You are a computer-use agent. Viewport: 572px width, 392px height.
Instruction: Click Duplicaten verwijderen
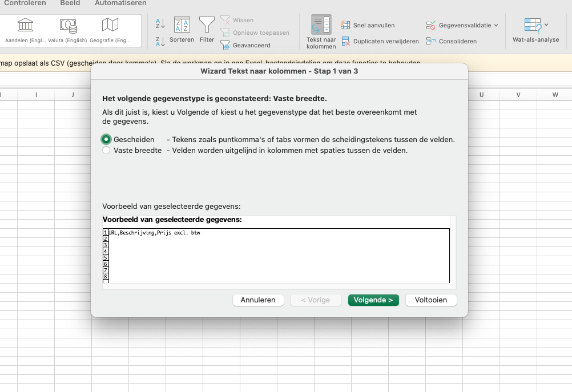[x=380, y=41]
